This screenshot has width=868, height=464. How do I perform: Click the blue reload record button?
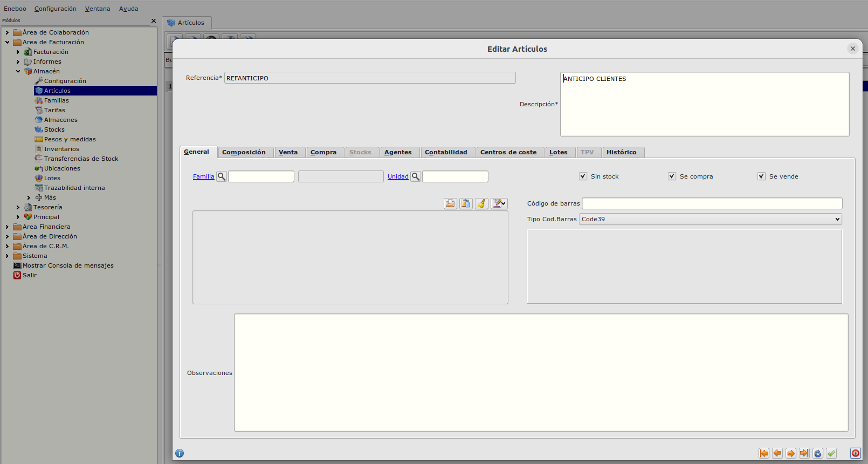point(818,453)
